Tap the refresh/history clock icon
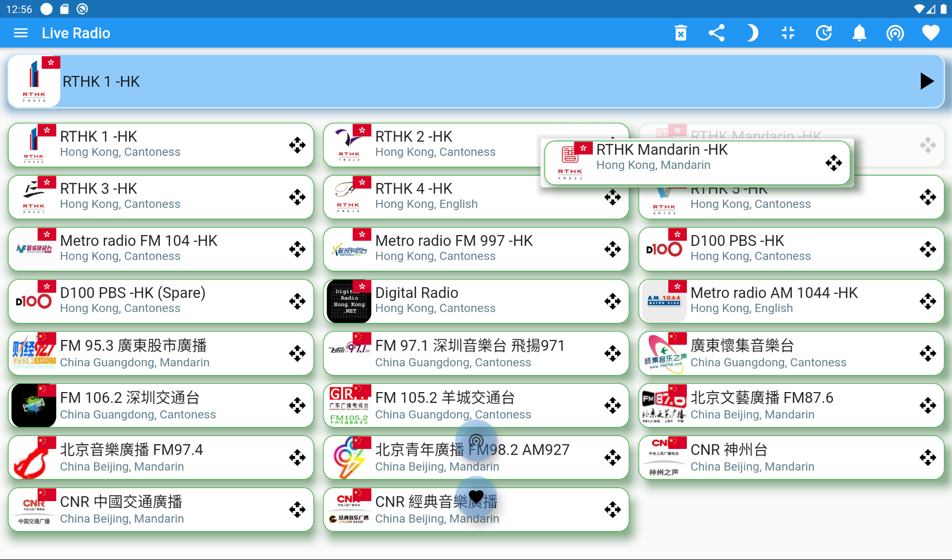Viewport: 952px width, 560px height. pos(824,33)
